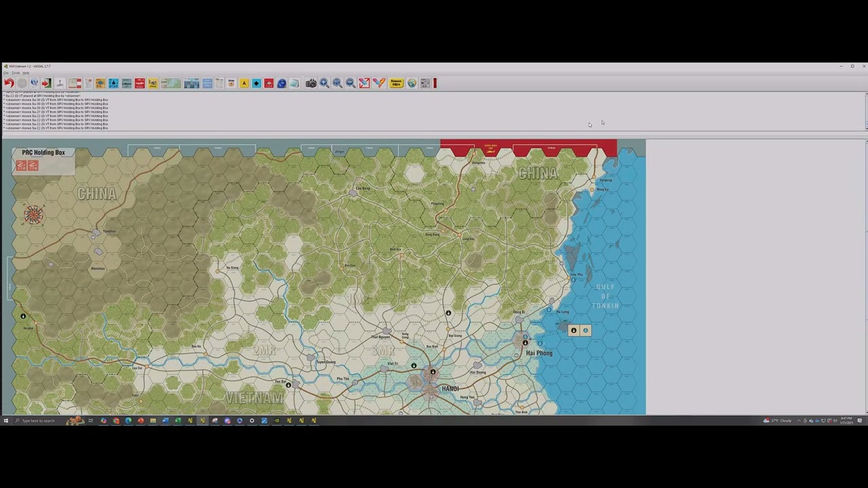Open the Windows Start menu
This screenshot has height=488, width=868.
[5, 420]
